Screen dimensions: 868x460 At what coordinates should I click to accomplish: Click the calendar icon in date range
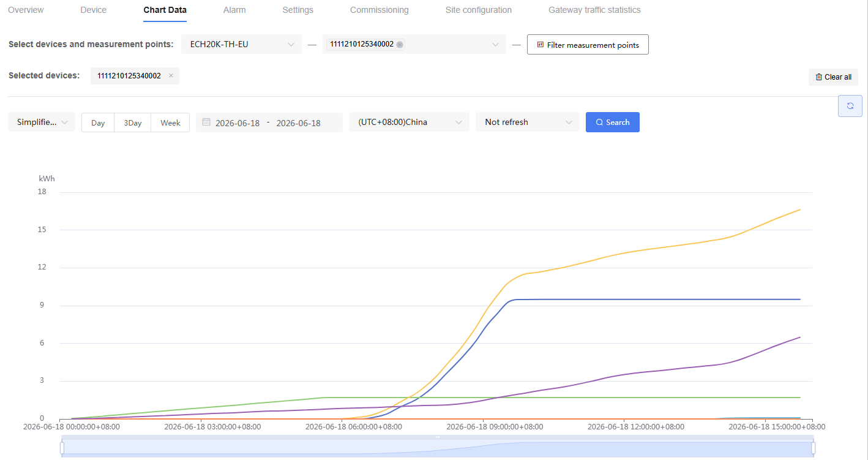click(206, 122)
